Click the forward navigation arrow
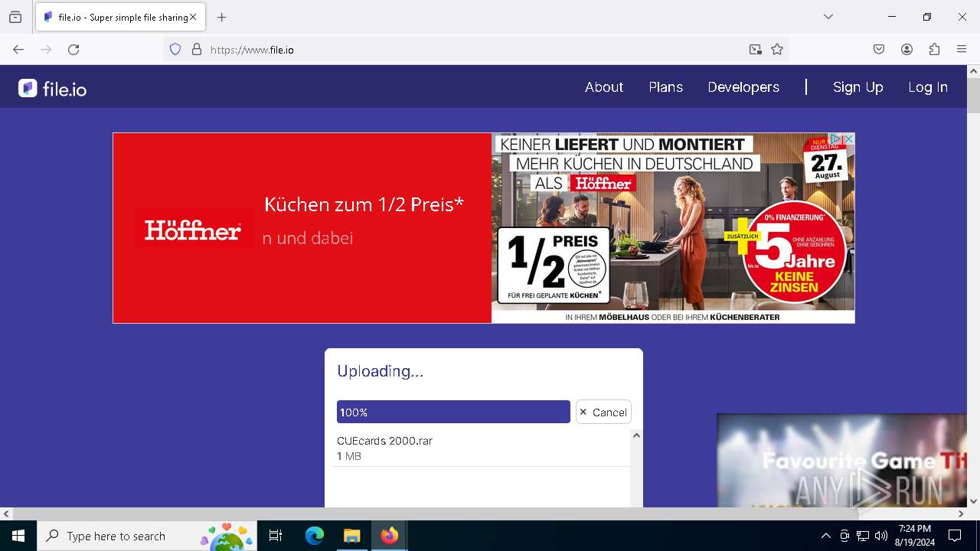Image resolution: width=980 pixels, height=551 pixels. click(46, 50)
